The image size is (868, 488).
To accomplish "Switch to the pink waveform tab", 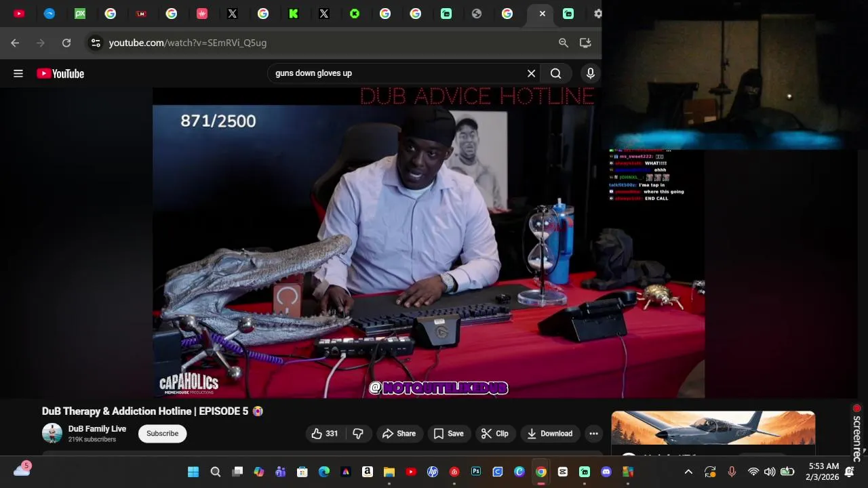I will tap(202, 14).
